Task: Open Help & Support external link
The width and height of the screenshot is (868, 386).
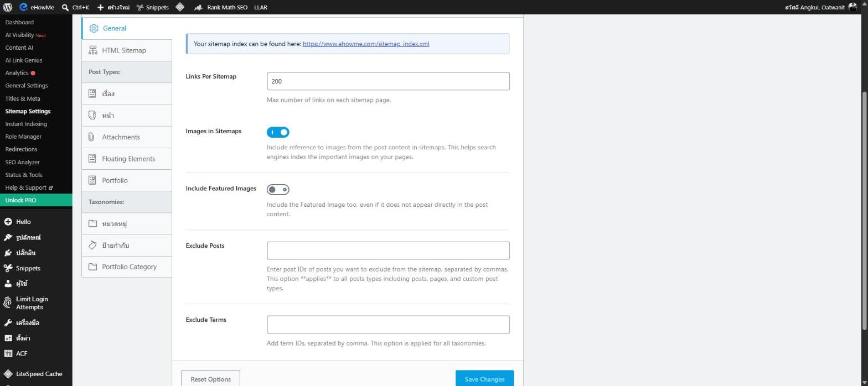Action: point(29,187)
